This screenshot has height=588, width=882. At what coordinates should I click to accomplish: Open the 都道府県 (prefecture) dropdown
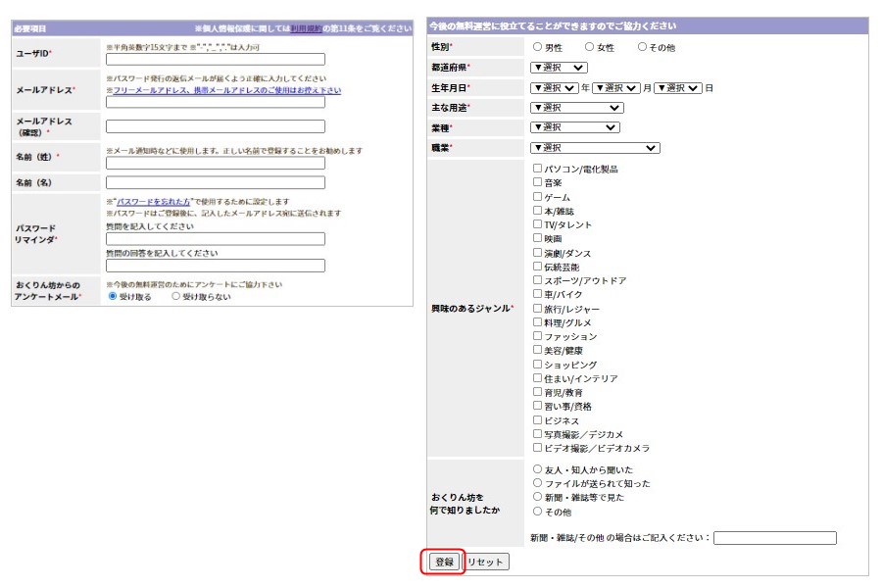(x=559, y=68)
